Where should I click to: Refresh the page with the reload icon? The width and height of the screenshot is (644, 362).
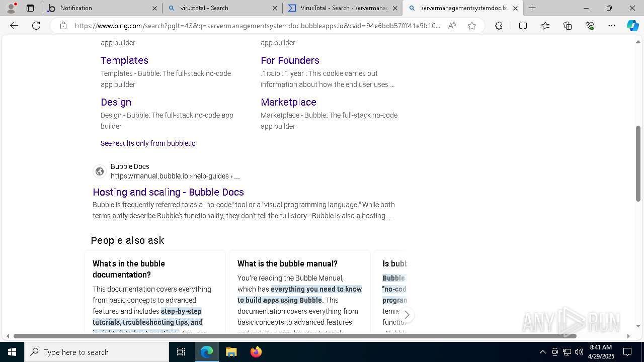(x=36, y=26)
